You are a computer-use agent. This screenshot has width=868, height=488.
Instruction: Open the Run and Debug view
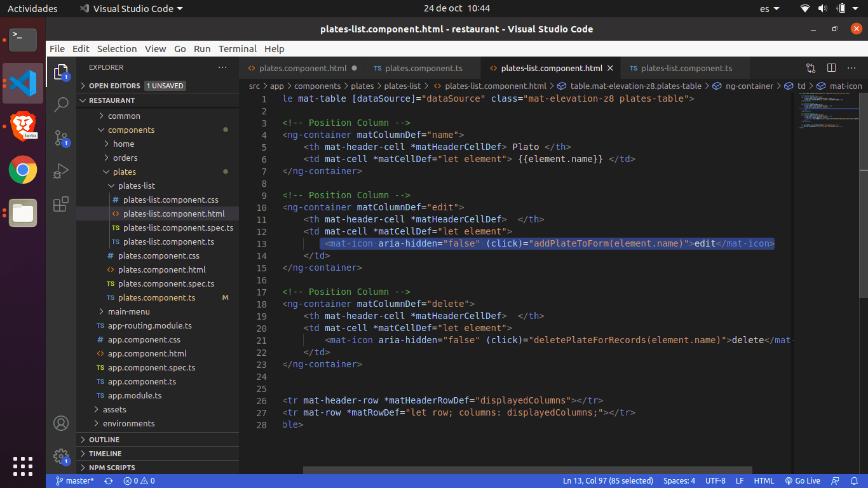coord(61,171)
